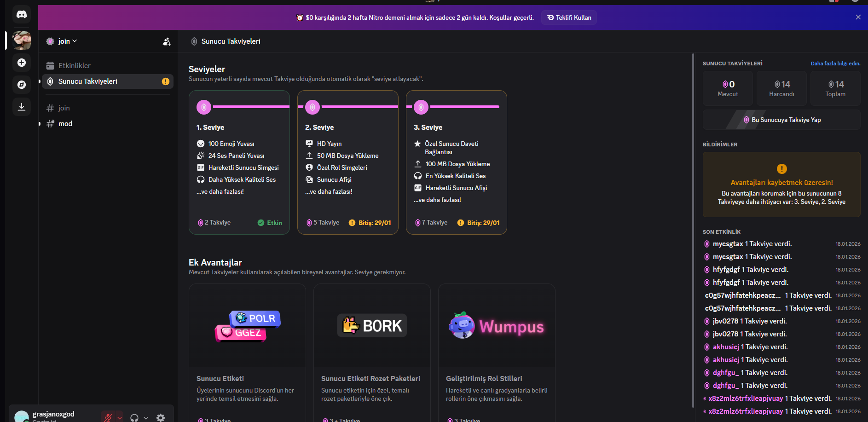Click the orange alert icon in Bildirimler card
This screenshot has width=868, height=422.
(781, 169)
